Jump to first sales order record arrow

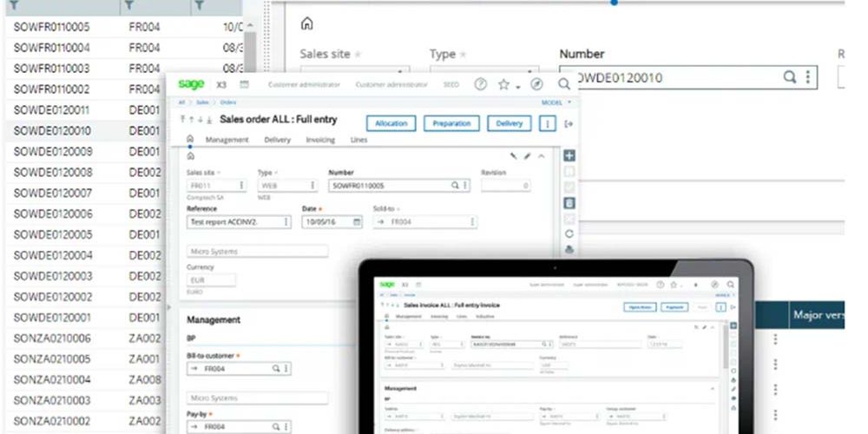182,120
